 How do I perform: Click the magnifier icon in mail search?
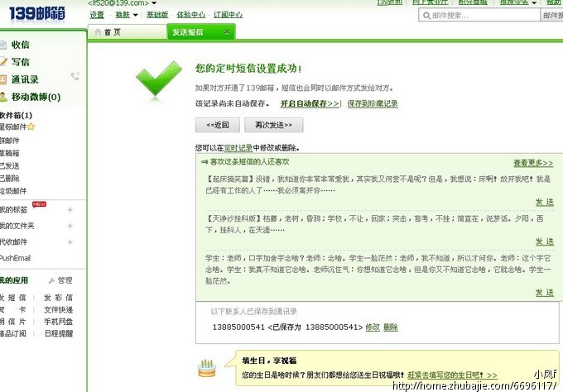[426, 16]
